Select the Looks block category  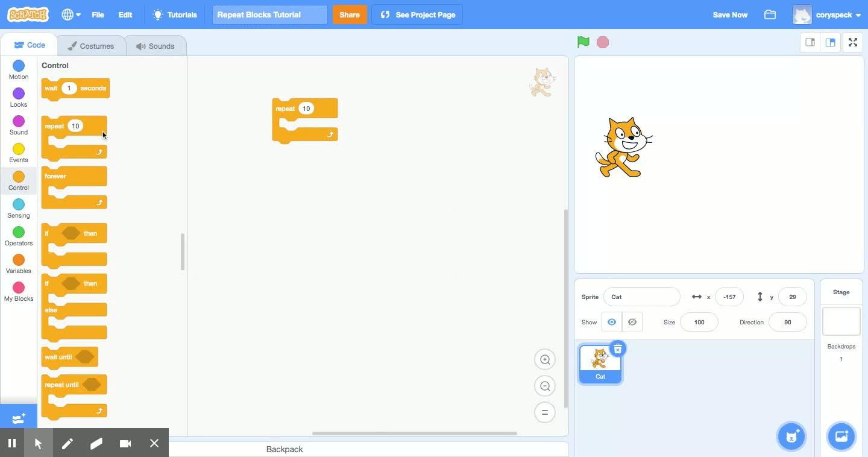pos(19,98)
